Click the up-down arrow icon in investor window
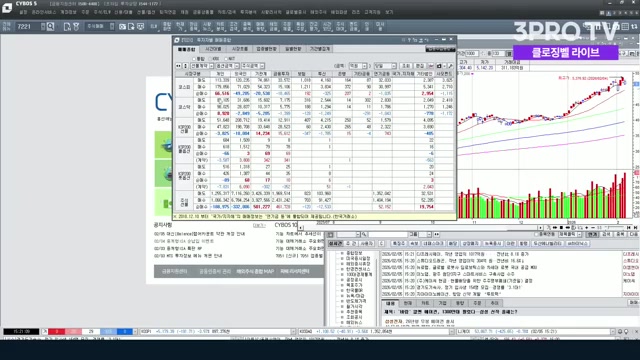640x360 pixels. pyautogui.click(x=185, y=66)
